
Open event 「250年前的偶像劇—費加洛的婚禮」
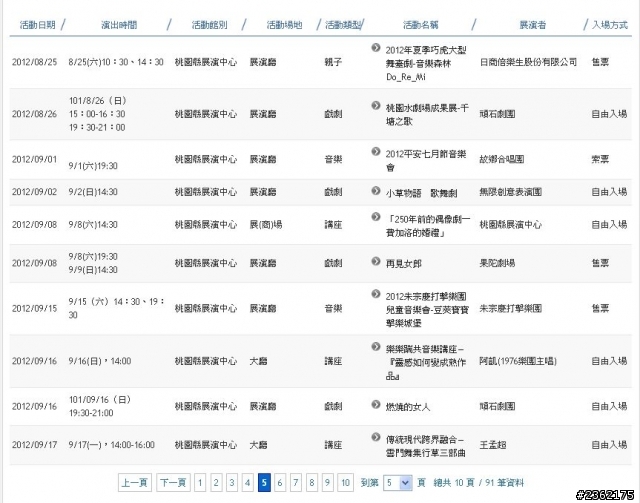(x=428, y=226)
